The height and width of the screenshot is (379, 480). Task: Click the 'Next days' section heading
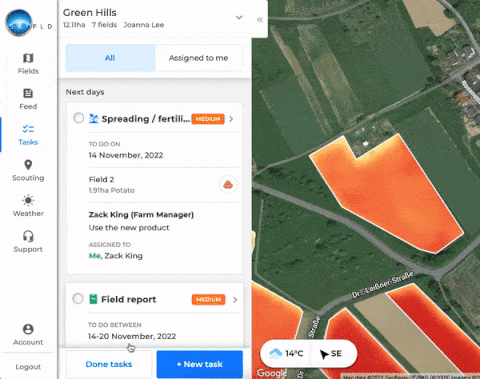click(85, 92)
